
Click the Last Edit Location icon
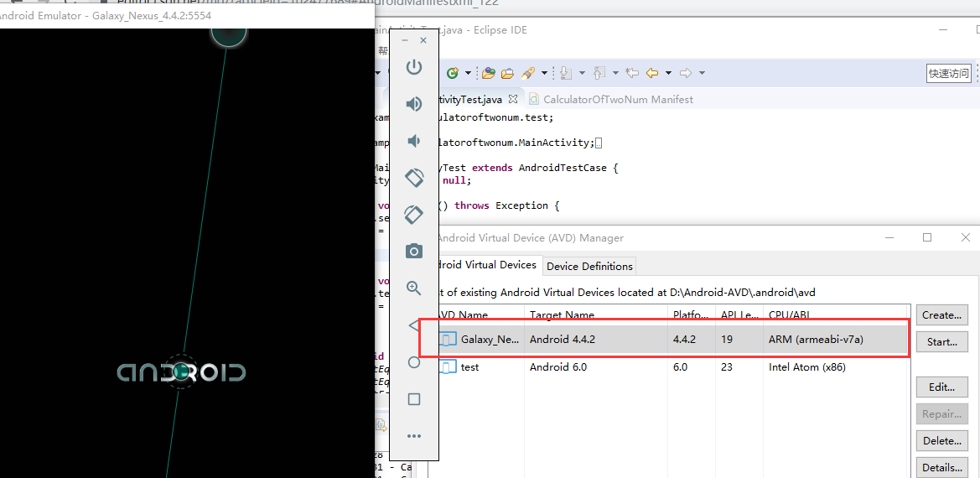(632, 73)
